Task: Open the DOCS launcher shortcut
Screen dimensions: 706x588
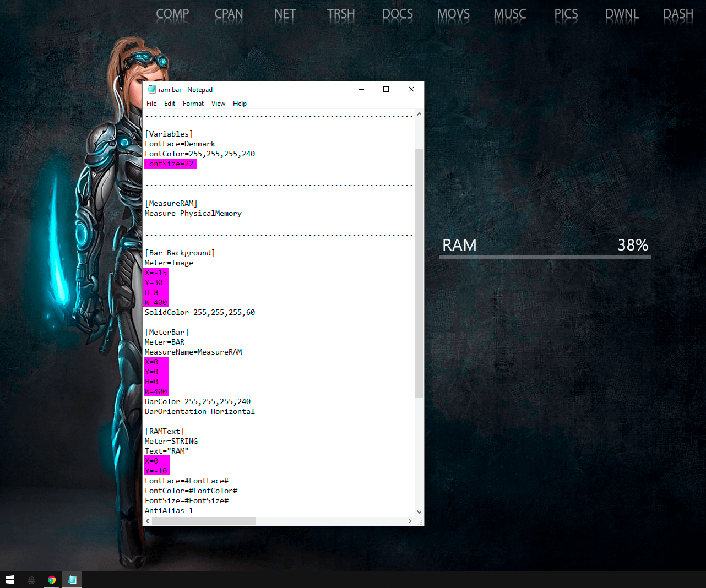Action: [398, 14]
